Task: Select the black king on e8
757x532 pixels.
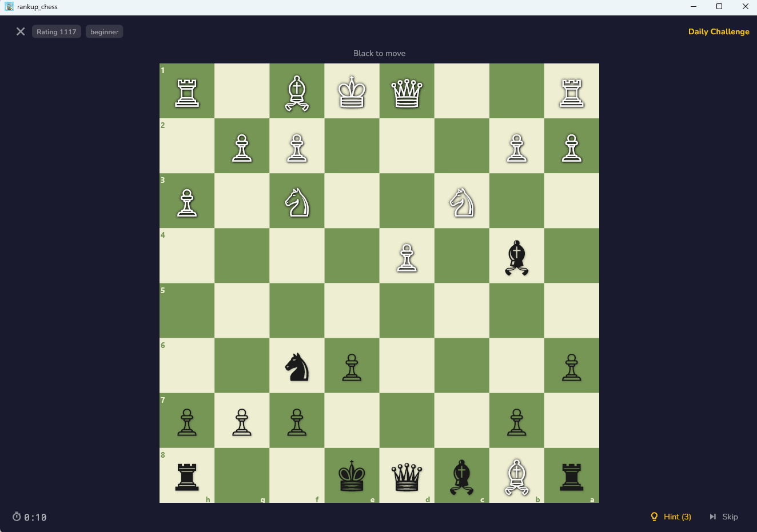Action: click(x=352, y=476)
